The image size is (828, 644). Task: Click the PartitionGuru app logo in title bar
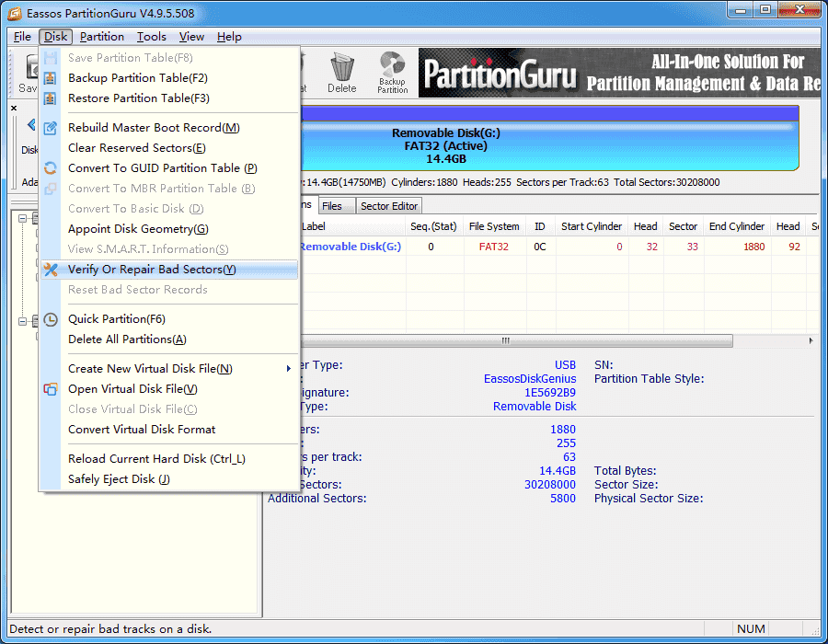pyautogui.click(x=15, y=13)
